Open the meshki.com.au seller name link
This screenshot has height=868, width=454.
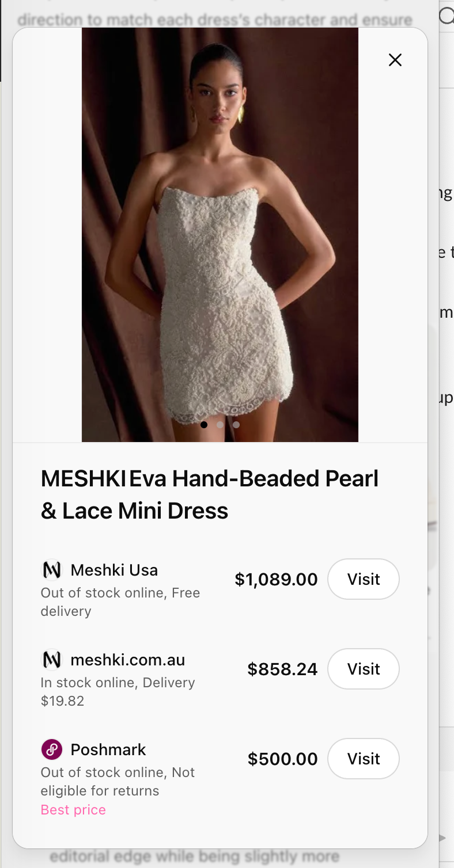point(128,660)
